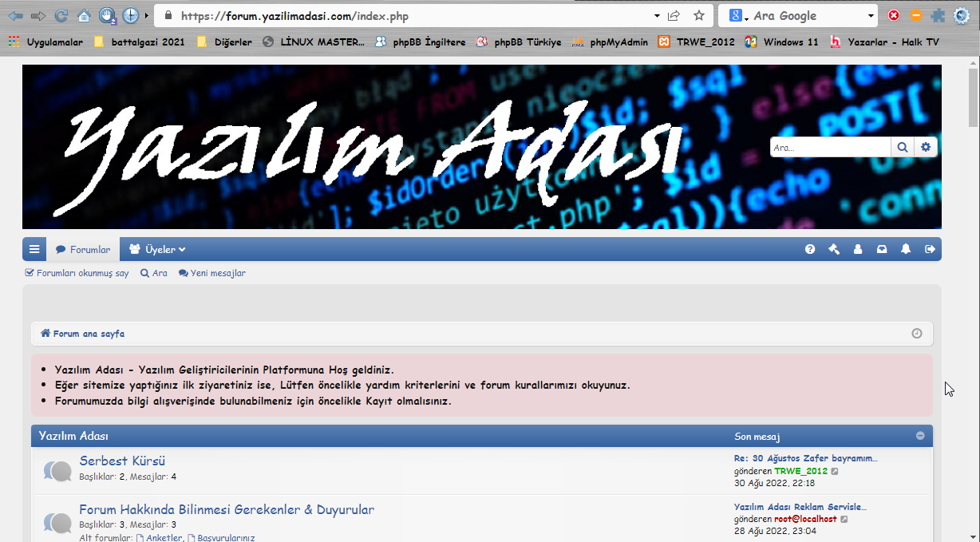Viewport: 980px width, 542px height.
Task: Open the TRWE_2012 bookmark
Action: pos(696,42)
